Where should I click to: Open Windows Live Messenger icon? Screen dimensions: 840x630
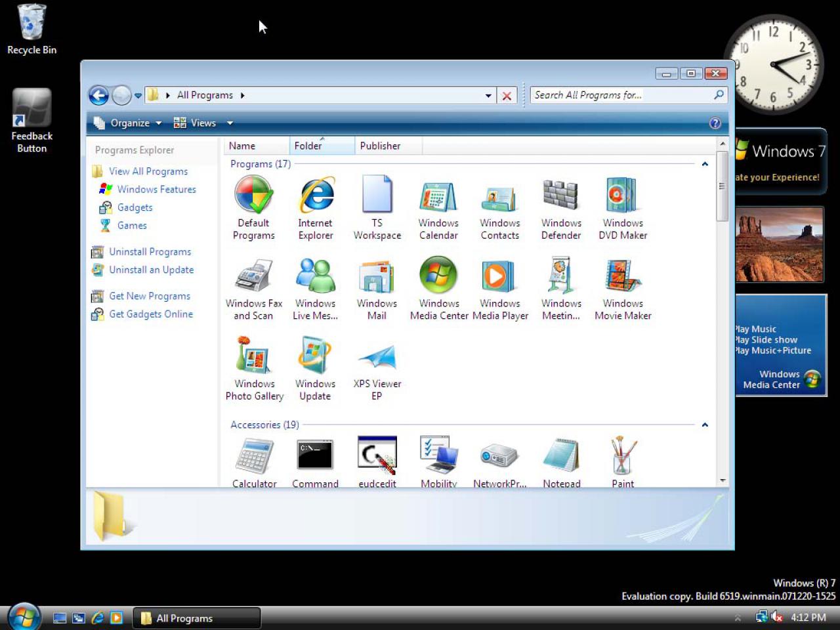(x=316, y=289)
